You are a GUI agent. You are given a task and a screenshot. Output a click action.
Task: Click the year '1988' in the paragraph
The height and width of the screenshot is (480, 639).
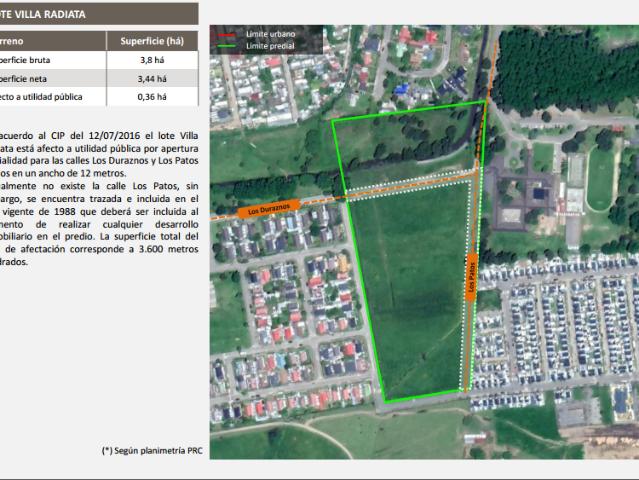click(64, 211)
